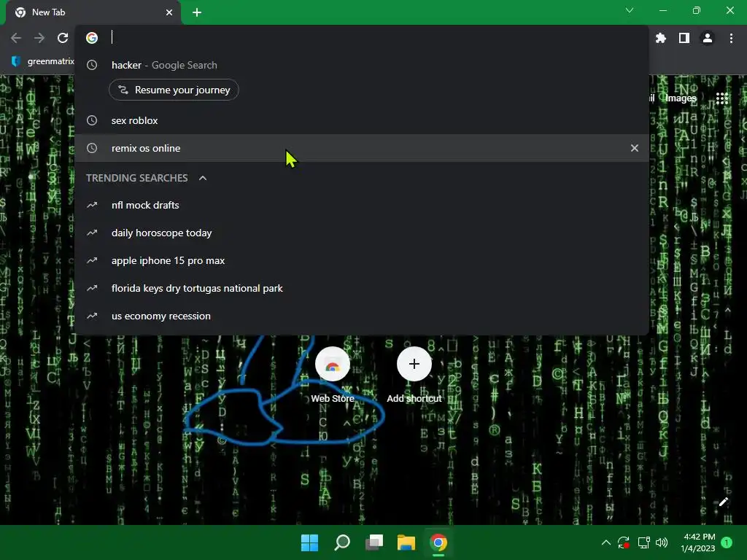Open the Images link
The height and width of the screenshot is (560, 747).
pos(681,98)
